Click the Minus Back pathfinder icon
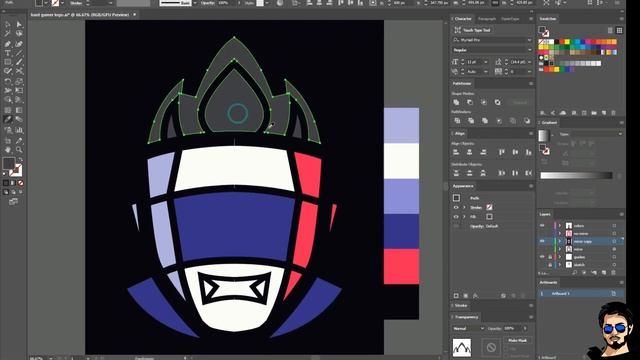This screenshot has height=360, width=640. [527, 121]
